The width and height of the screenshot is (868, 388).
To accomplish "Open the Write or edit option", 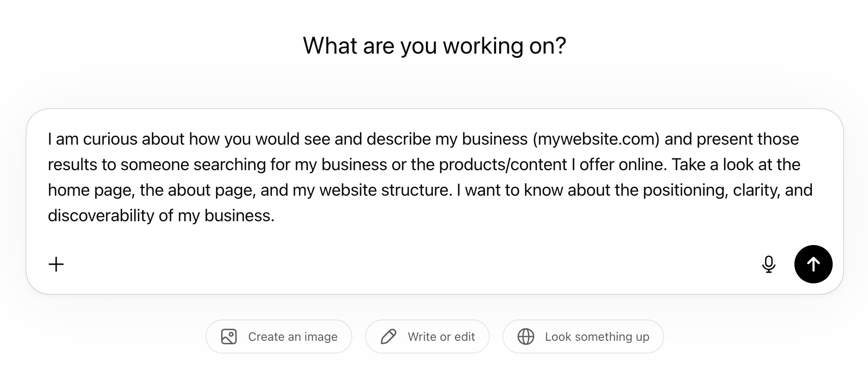I will point(427,336).
